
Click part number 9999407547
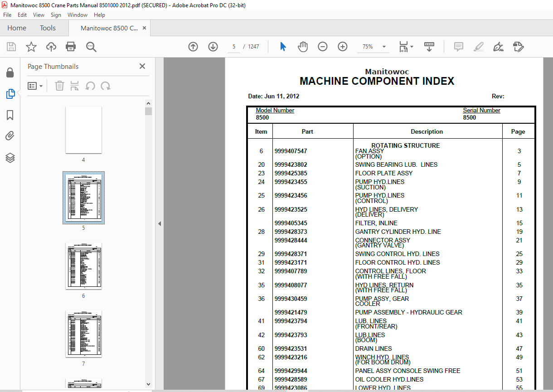click(291, 151)
